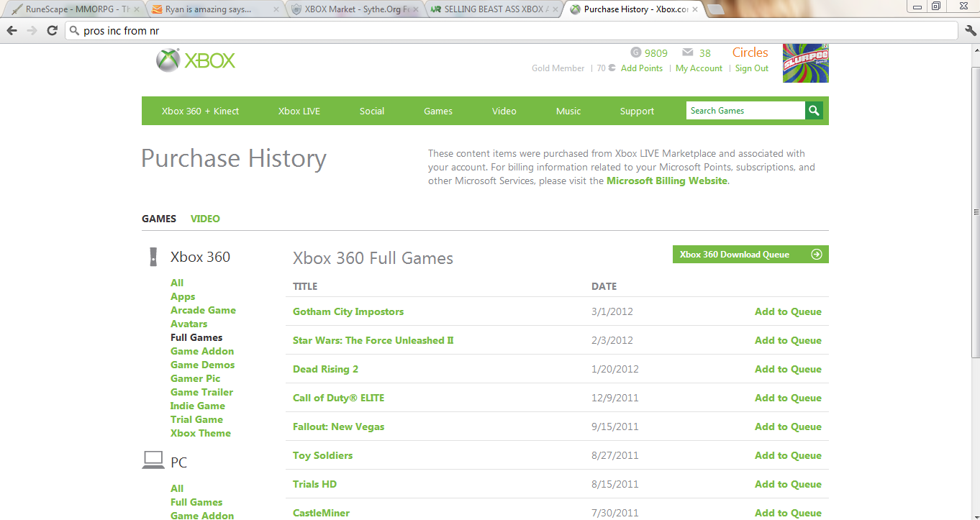Select All under the Xbox 360 section
Viewport: 980px width, 520px height.
177,283
